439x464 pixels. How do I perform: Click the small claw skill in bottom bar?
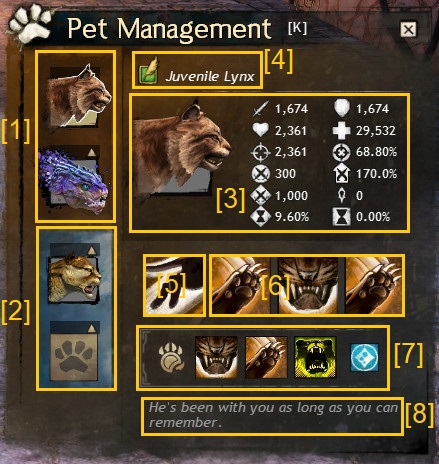[x=266, y=357]
